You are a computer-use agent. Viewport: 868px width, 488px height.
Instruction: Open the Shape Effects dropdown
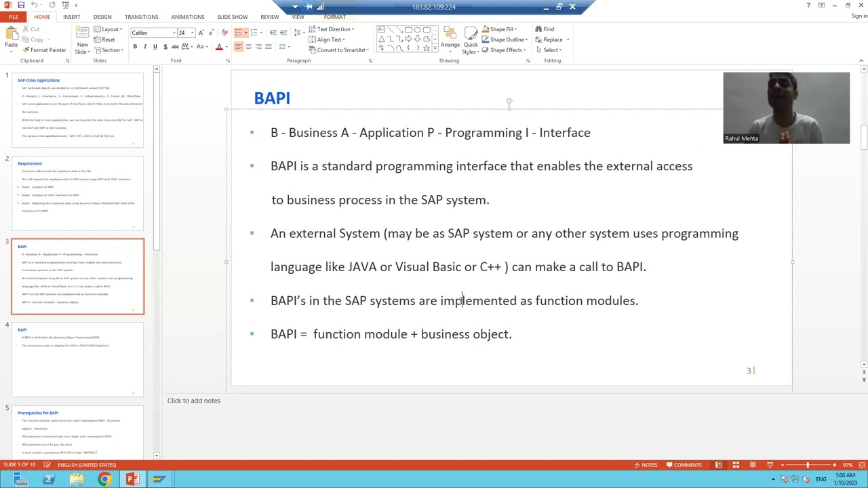tap(505, 50)
